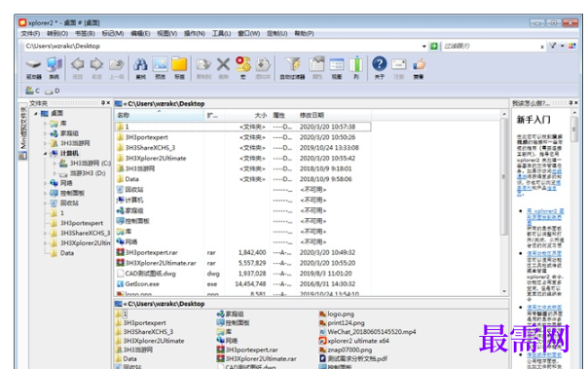
Task: Click the 视图 view mode icon
Action: click(x=337, y=68)
